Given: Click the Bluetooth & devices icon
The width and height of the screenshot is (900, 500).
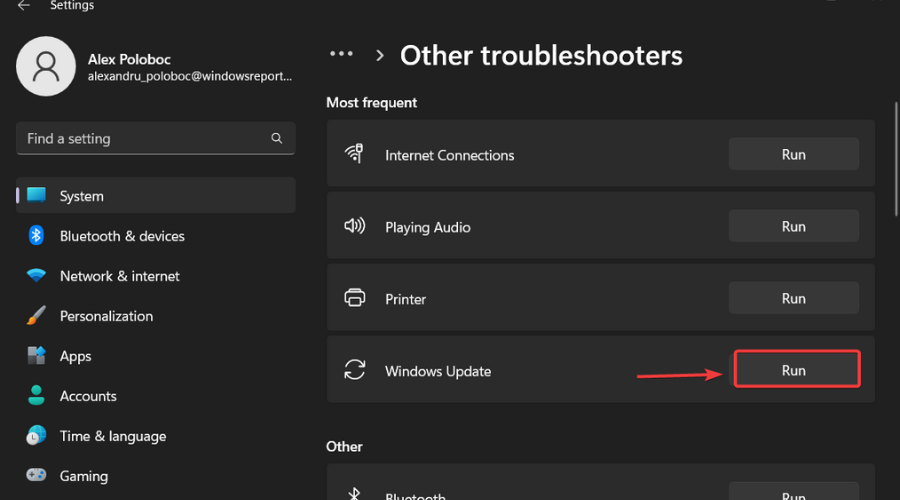Looking at the screenshot, I should click(37, 236).
